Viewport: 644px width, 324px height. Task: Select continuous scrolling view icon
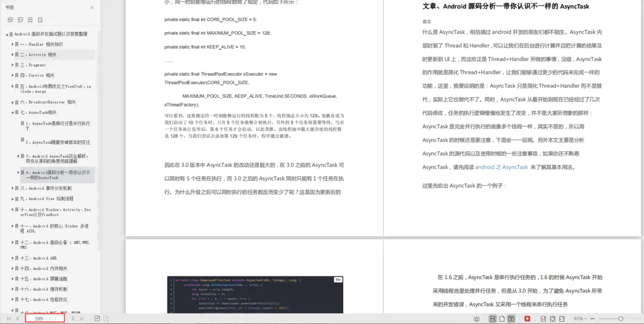tap(493, 319)
